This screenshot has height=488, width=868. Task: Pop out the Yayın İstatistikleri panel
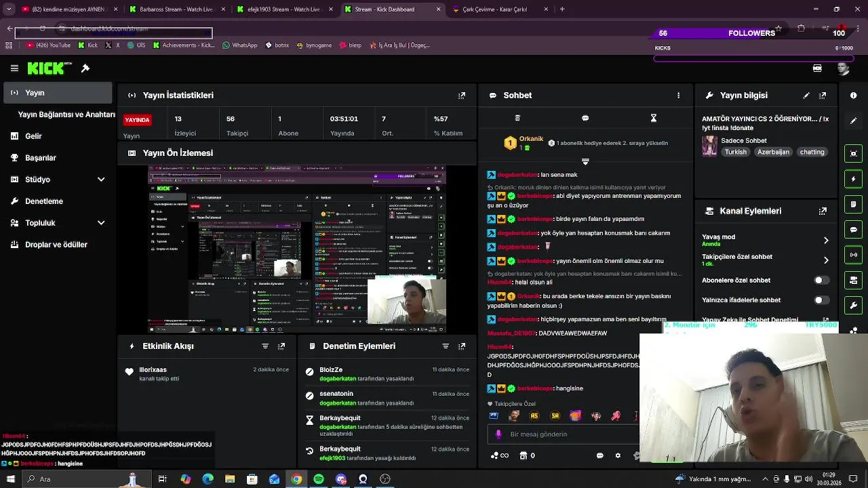(x=462, y=96)
